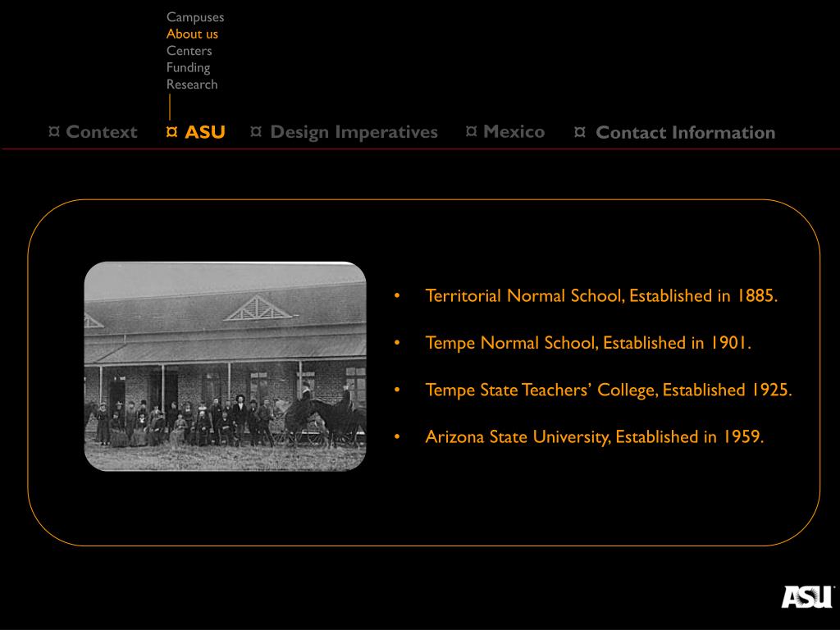
Task: Open Contact Information section
Action: click(x=685, y=132)
